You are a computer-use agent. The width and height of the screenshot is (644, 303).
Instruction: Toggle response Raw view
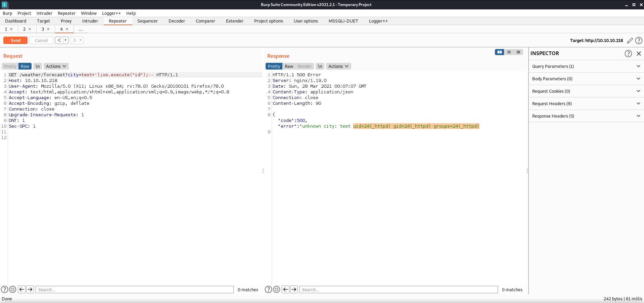(x=289, y=66)
